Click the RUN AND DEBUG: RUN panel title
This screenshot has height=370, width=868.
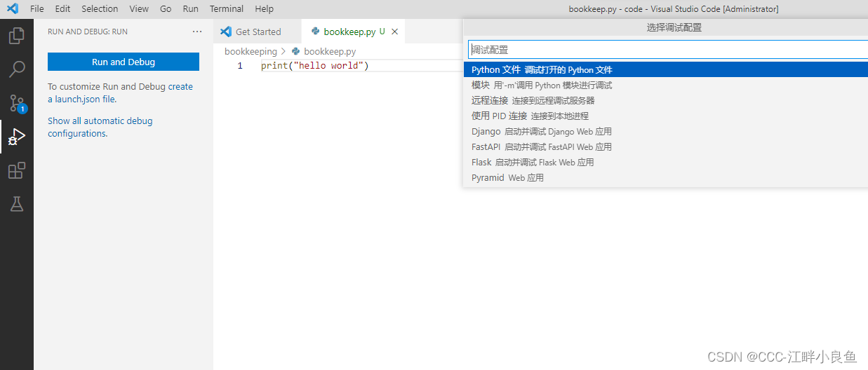pyautogui.click(x=88, y=32)
